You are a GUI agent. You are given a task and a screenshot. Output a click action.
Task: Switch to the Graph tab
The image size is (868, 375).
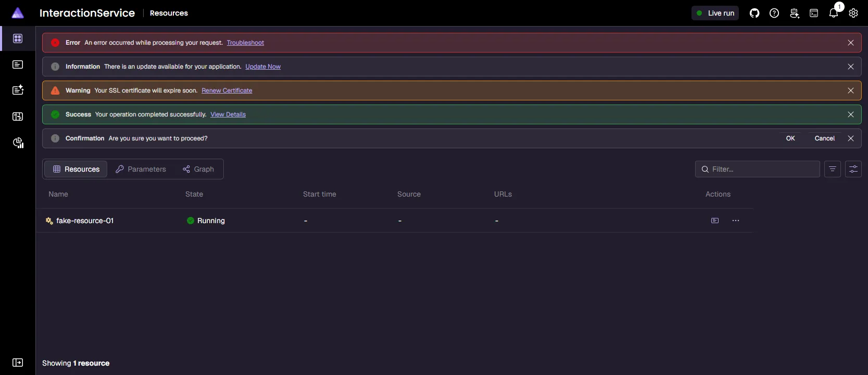click(x=198, y=169)
